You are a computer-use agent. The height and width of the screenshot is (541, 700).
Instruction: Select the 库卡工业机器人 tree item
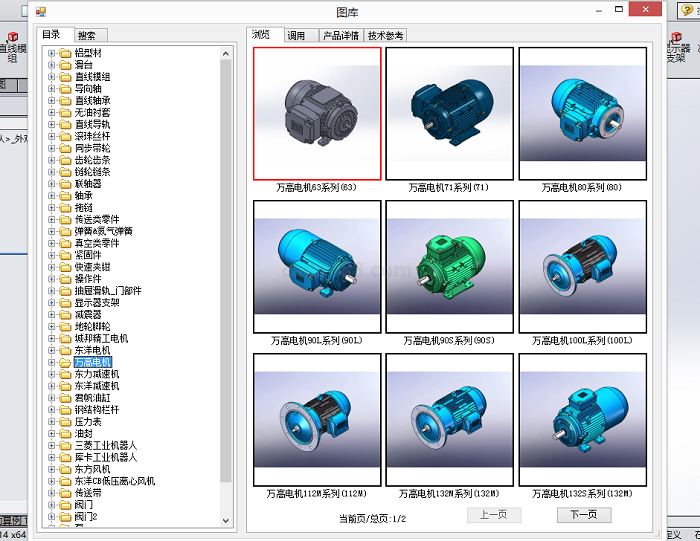pyautogui.click(x=105, y=457)
